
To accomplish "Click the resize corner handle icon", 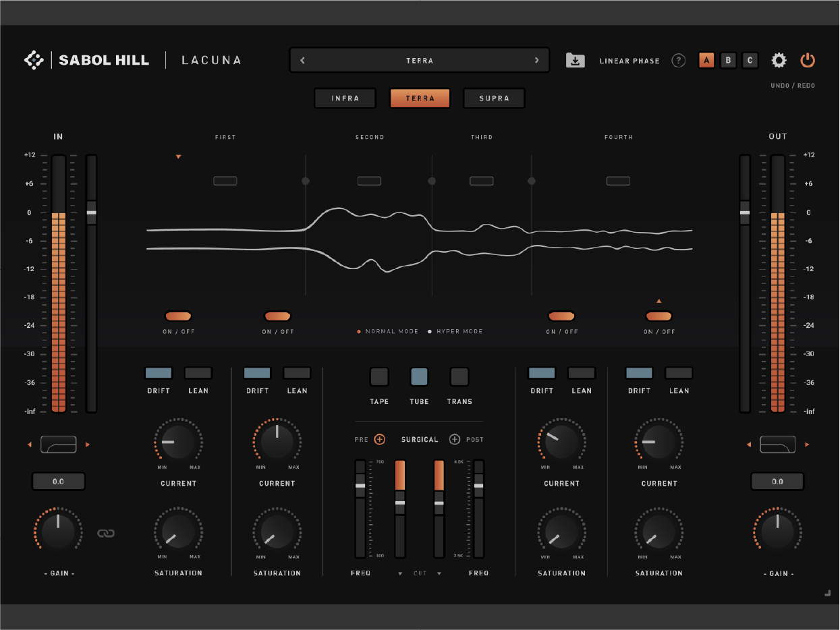I will pyautogui.click(x=827, y=593).
